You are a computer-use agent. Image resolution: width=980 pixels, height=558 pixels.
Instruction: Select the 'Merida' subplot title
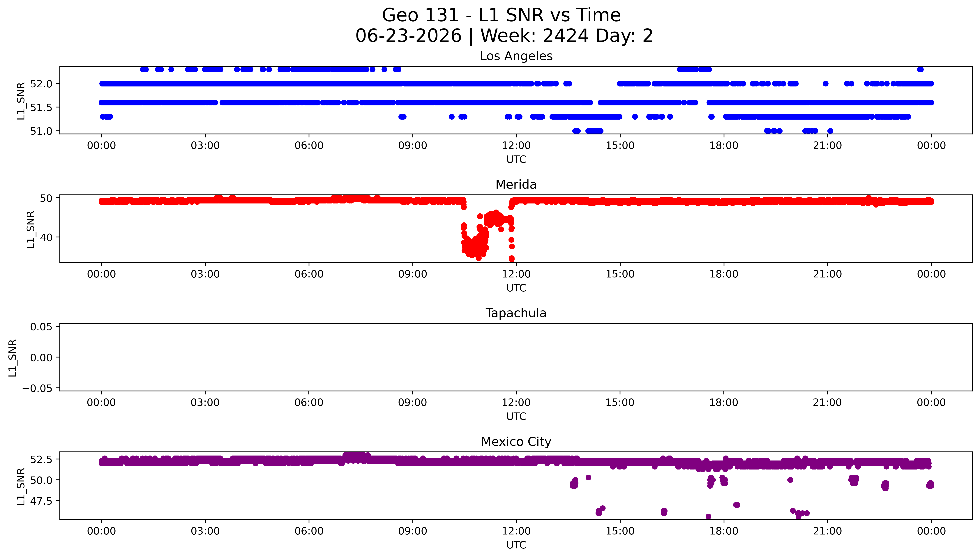(x=516, y=184)
